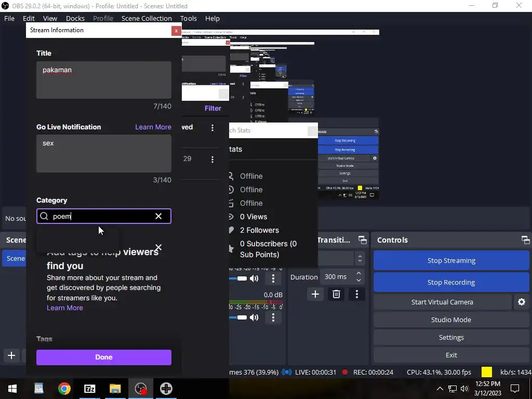This screenshot has height=399, width=532.
Task: Click the 0 Views stat
Action: (x=254, y=217)
